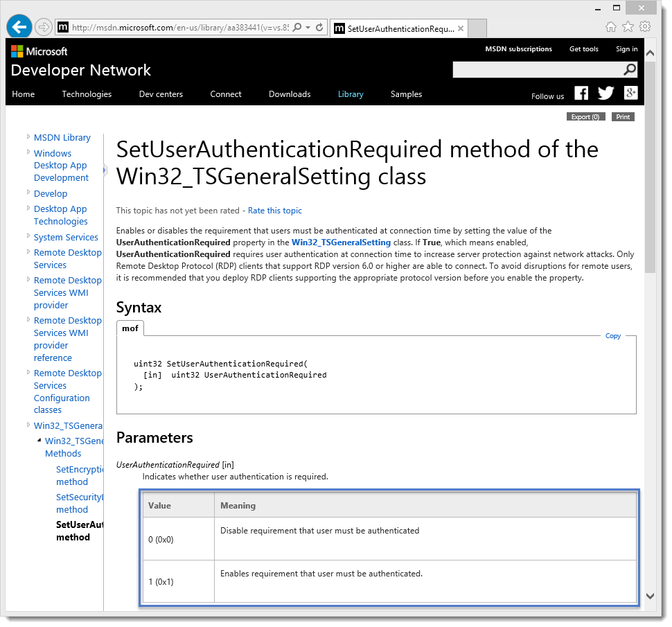Open MSDN Library in sidebar
The image size is (672, 627).
click(62, 138)
